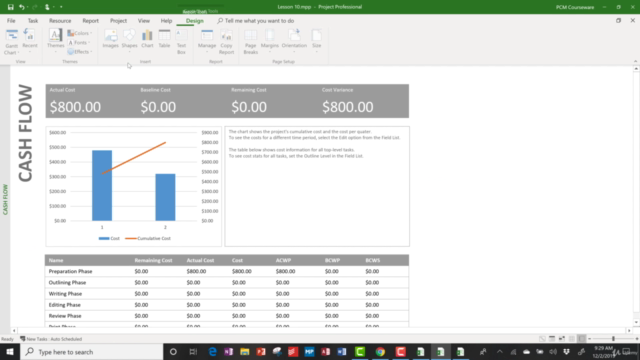Open Word from the taskbar
Image resolution: width=640 pixels, height=360 pixels.
(342, 352)
